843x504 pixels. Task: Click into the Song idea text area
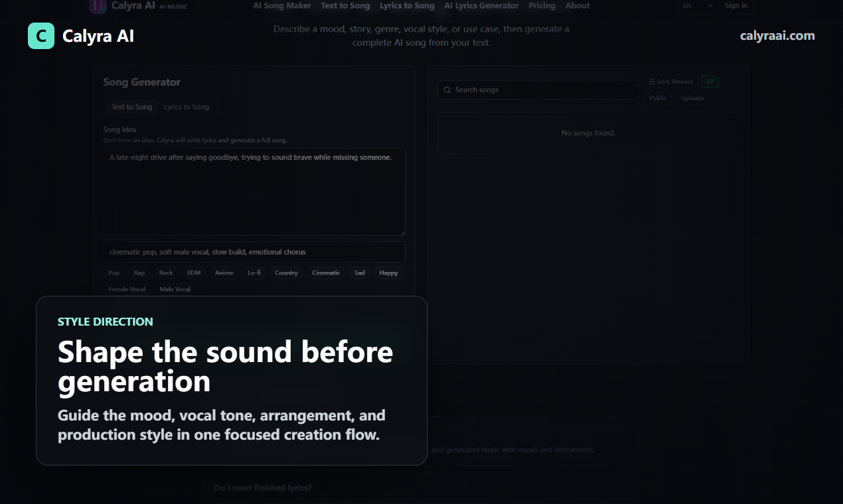(254, 192)
